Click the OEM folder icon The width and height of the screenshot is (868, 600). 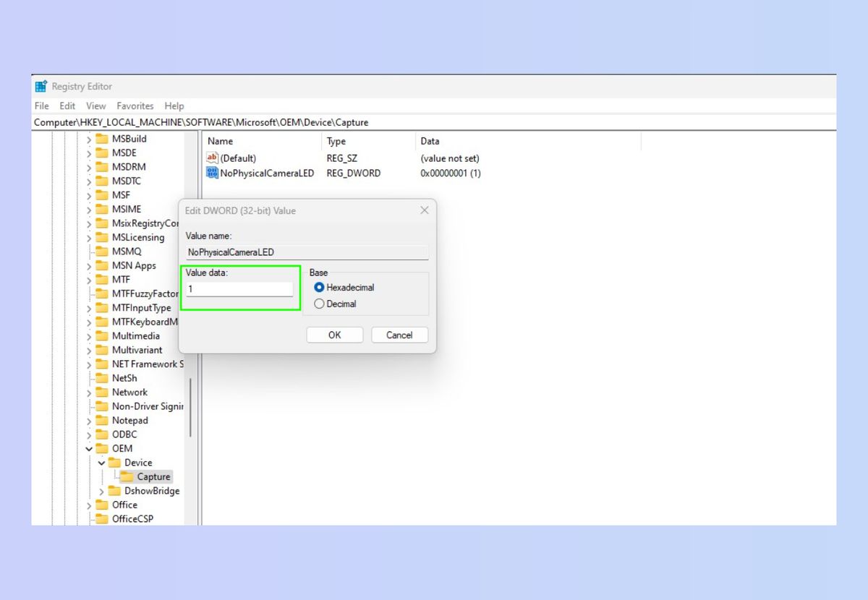click(x=101, y=448)
